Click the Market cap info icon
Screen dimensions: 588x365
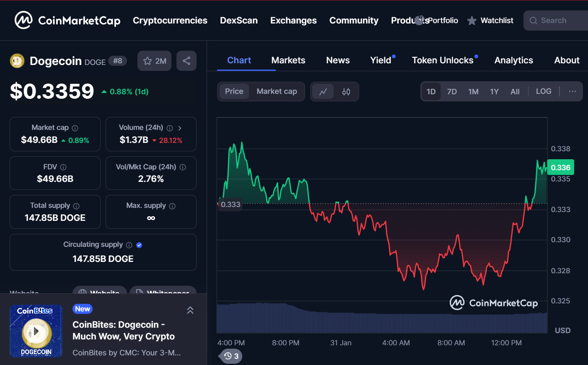[x=75, y=128]
